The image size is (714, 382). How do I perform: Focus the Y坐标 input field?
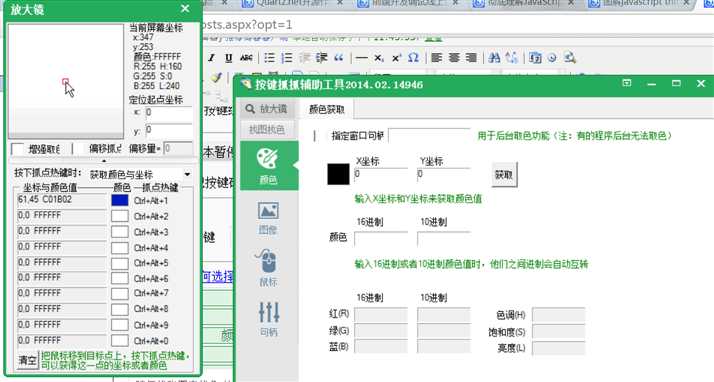click(x=444, y=175)
